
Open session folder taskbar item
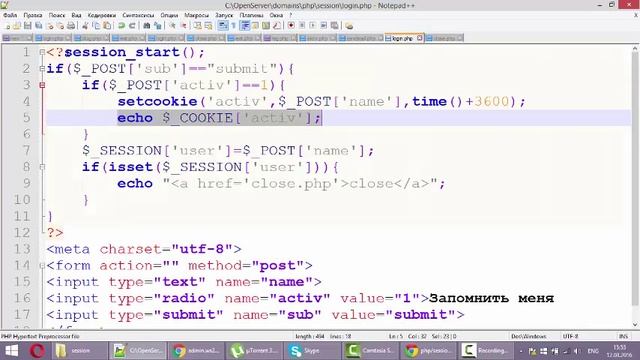click(79, 351)
